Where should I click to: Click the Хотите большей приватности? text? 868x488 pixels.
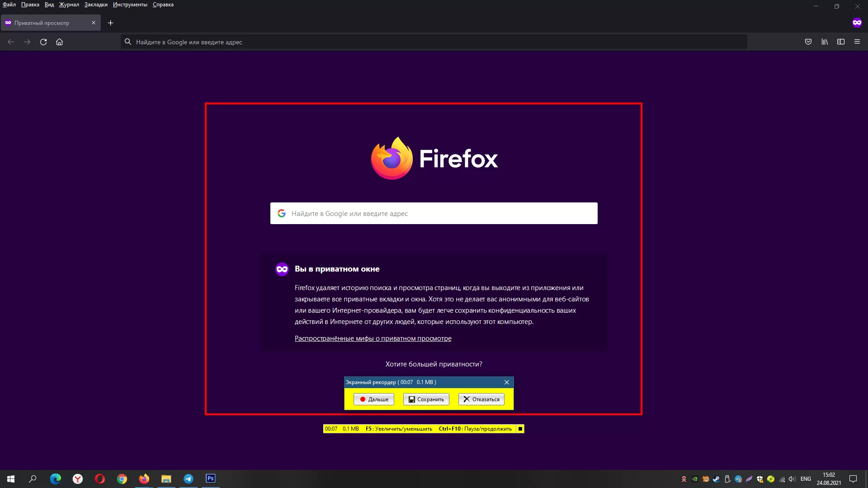pyautogui.click(x=434, y=364)
